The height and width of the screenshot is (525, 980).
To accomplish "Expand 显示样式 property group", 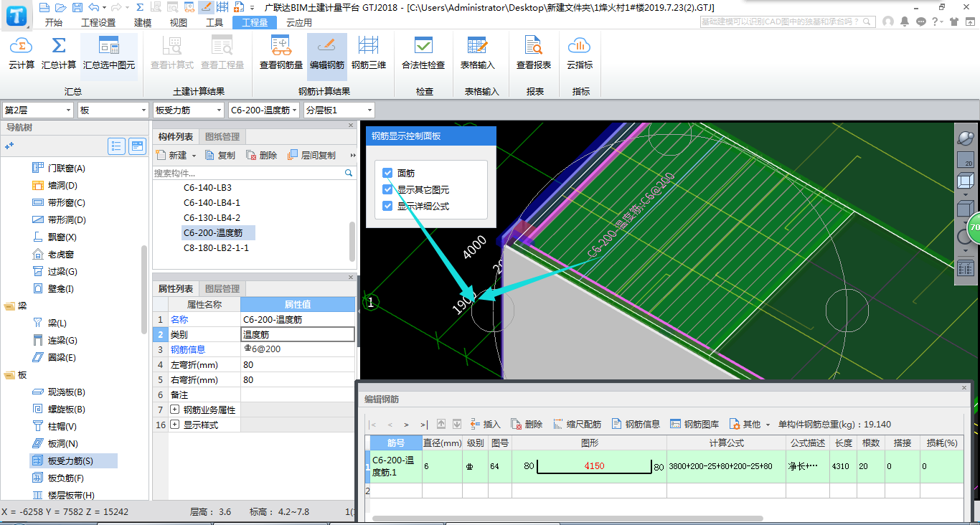I will click(x=175, y=425).
